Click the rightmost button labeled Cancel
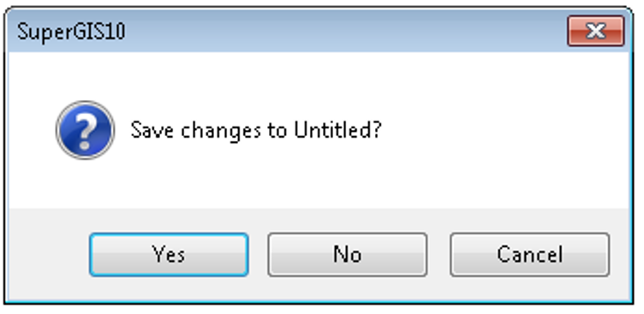The image size is (644, 314). (529, 254)
